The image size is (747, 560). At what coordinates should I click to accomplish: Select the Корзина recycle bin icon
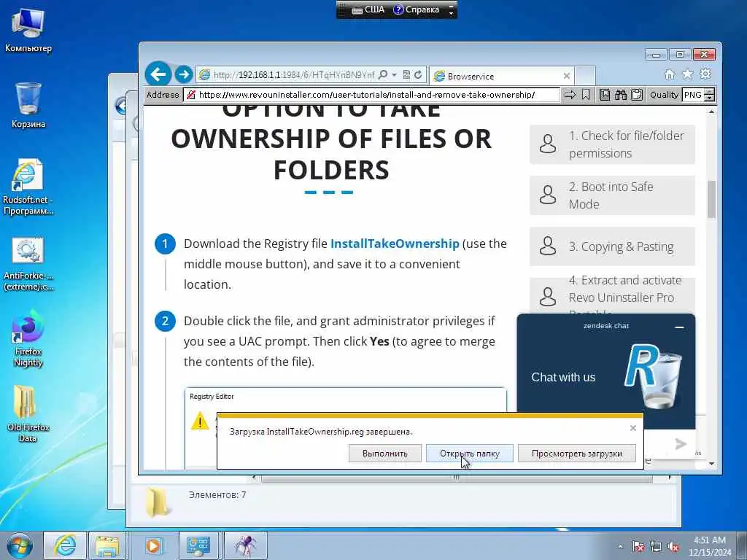[x=28, y=106]
